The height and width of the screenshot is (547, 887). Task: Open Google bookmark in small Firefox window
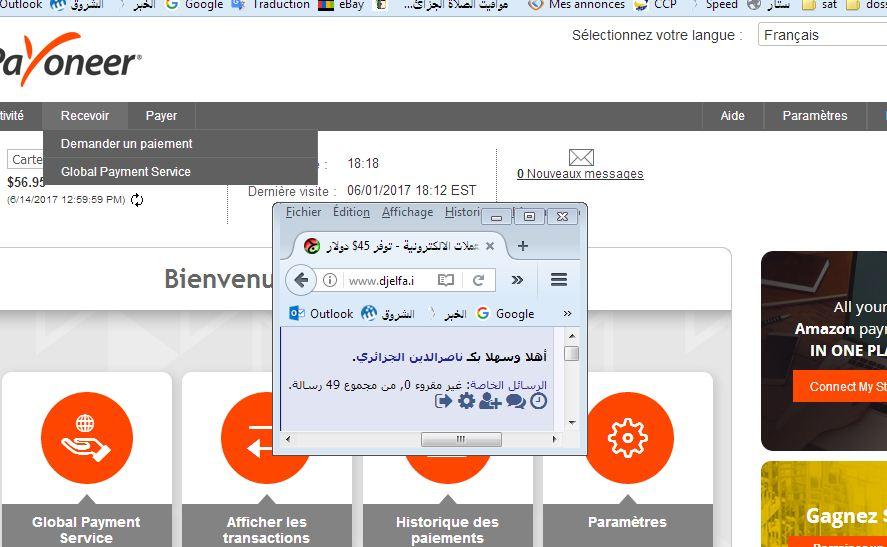(x=506, y=313)
